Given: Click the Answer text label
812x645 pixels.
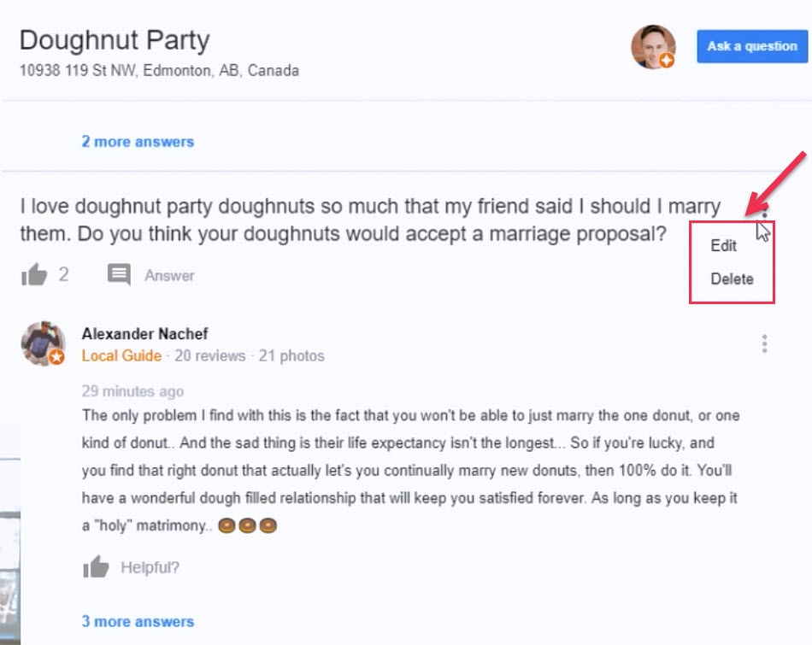Looking at the screenshot, I should coord(169,276).
